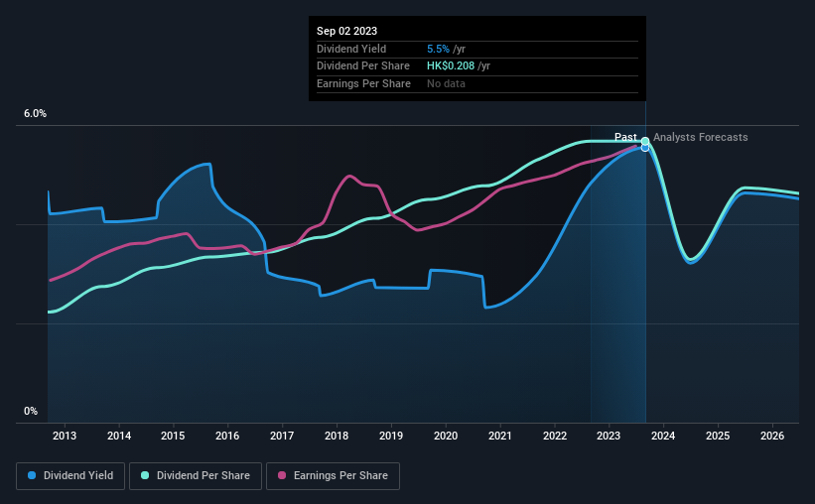The image size is (815, 504).
Task: Toggle the Earnings Per Share legend button
Action: [x=334, y=476]
